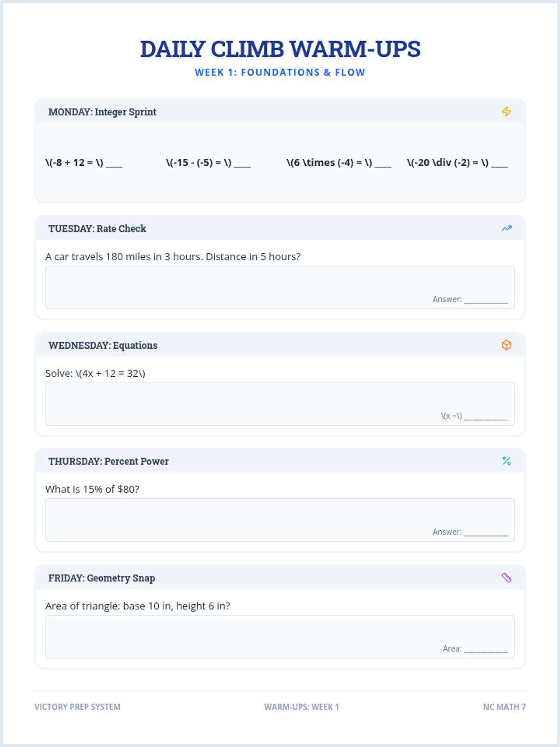
Task: Click the lightning bolt icon on Monday card
Action: [506, 112]
